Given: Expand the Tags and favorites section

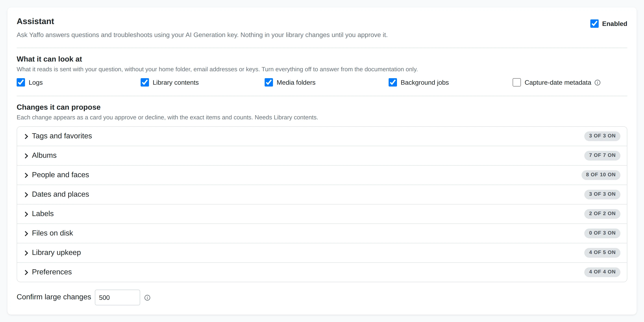Looking at the screenshot, I should [x=322, y=136].
